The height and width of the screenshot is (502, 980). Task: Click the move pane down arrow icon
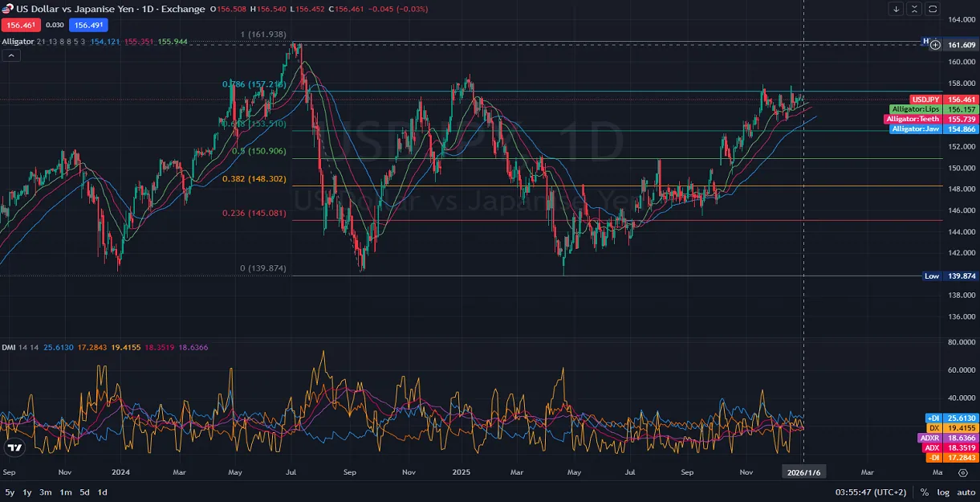click(x=897, y=9)
